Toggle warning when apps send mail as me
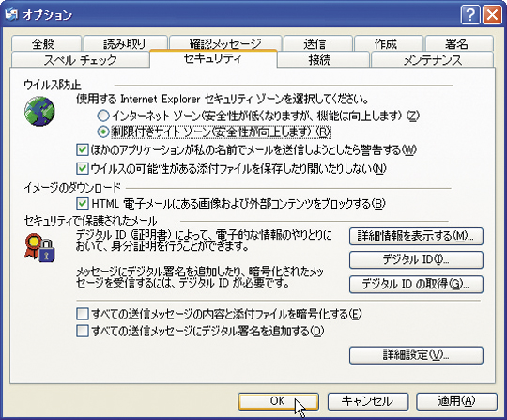Screen dimensions: 507x420 click(82, 149)
